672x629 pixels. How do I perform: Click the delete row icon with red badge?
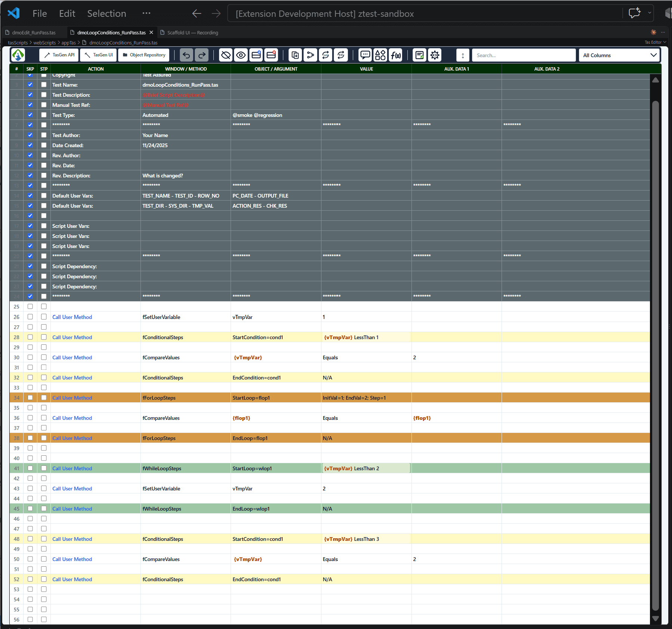point(271,55)
